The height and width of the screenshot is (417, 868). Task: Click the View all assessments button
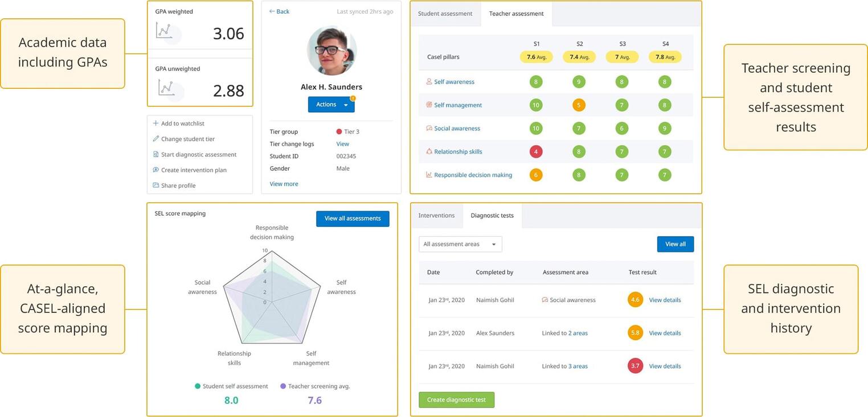click(x=353, y=218)
